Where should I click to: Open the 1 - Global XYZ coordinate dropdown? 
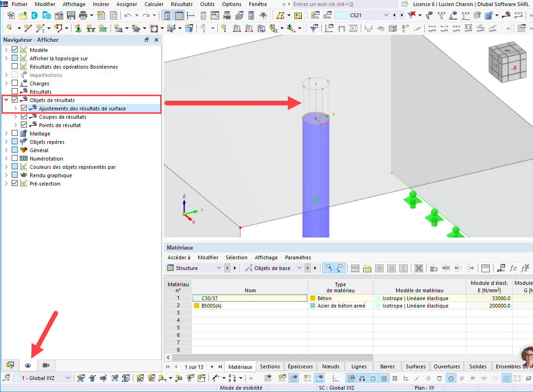click(x=68, y=378)
